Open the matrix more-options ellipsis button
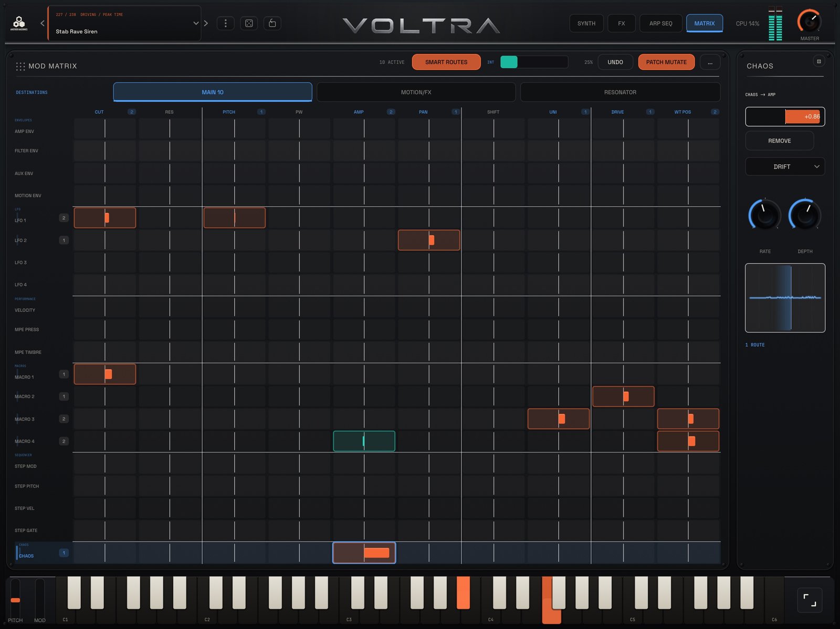Viewport: 840px width, 629px height. click(x=710, y=62)
